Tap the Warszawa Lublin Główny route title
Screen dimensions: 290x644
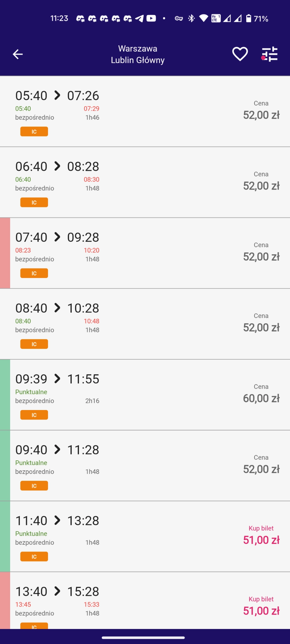pyautogui.click(x=138, y=54)
